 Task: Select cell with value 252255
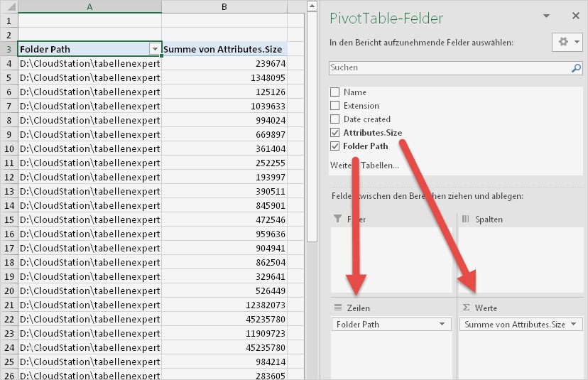224,163
